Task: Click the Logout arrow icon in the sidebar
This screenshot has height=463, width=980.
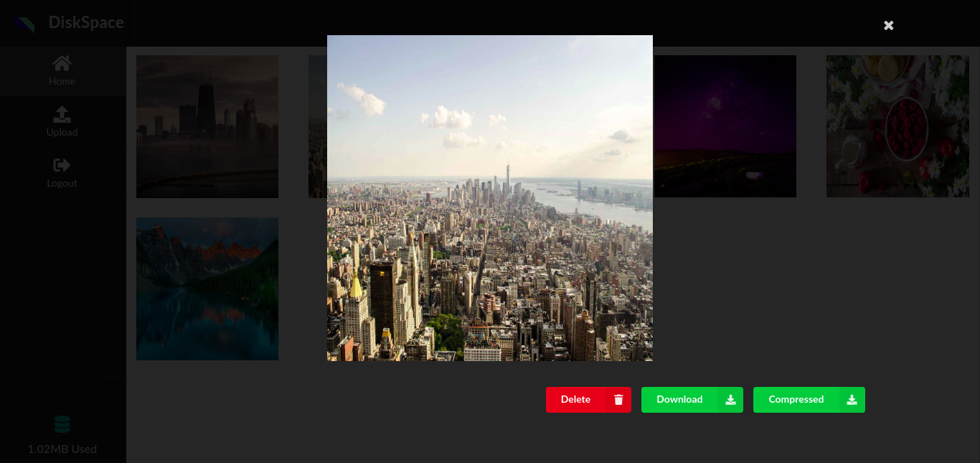Action: (x=62, y=165)
